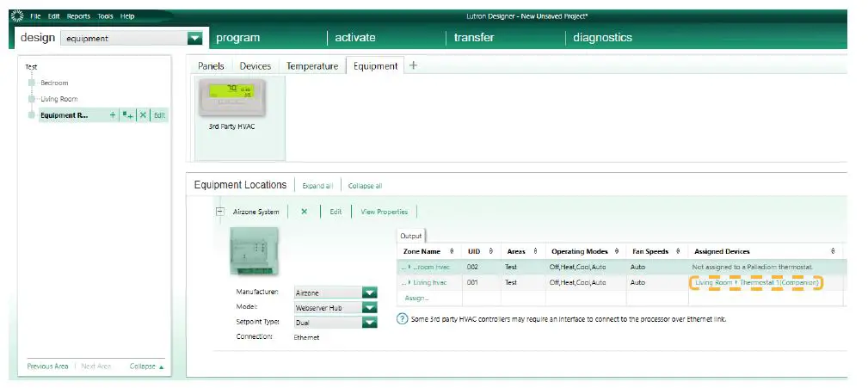Click the Assign... link in zone table
868x388 pixels.
click(x=416, y=298)
